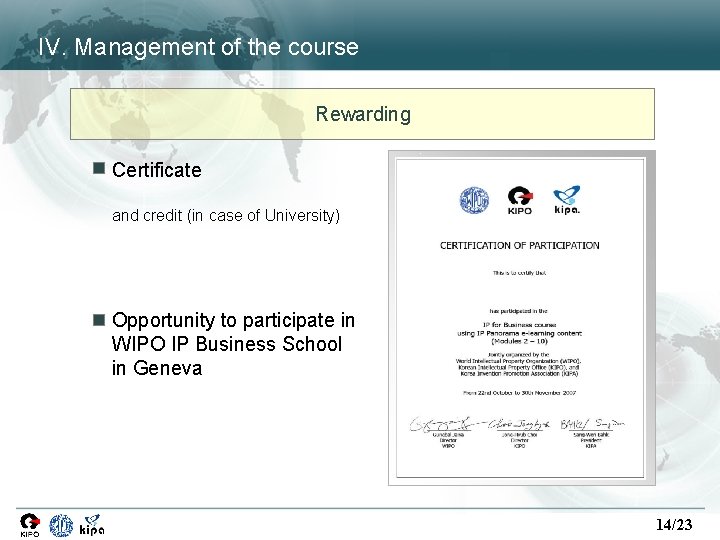Click the square bullet beside Certificate

(x=99, y=168)
